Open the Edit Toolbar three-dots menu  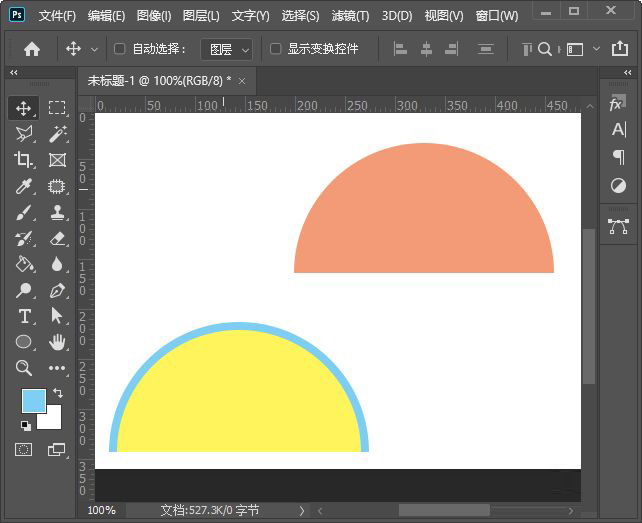coord(57,368)
